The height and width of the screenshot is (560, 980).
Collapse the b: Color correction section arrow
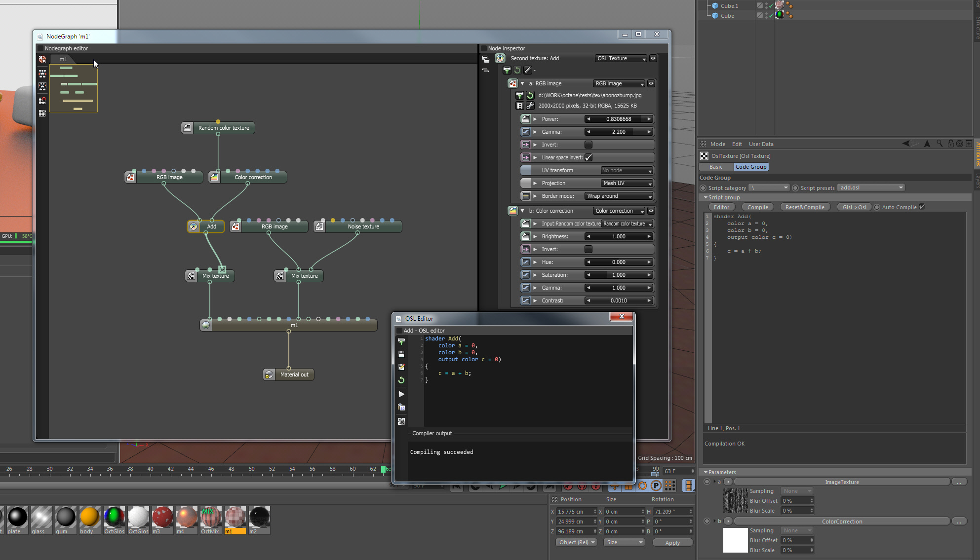tap(522, 211)
